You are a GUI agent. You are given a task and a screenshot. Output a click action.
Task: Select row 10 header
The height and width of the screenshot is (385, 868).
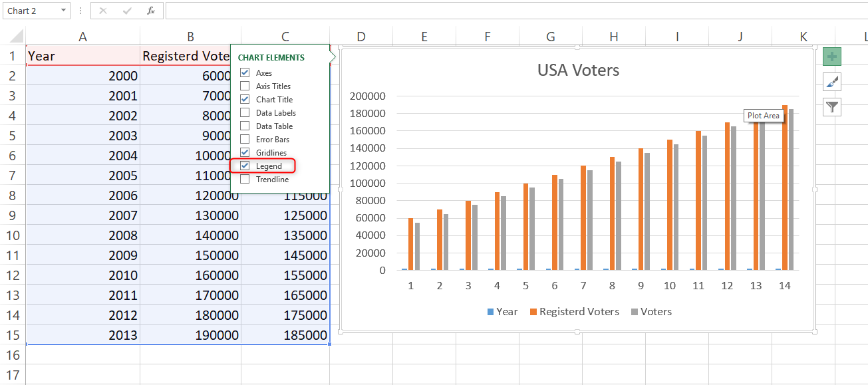click(x=12, y=235)
